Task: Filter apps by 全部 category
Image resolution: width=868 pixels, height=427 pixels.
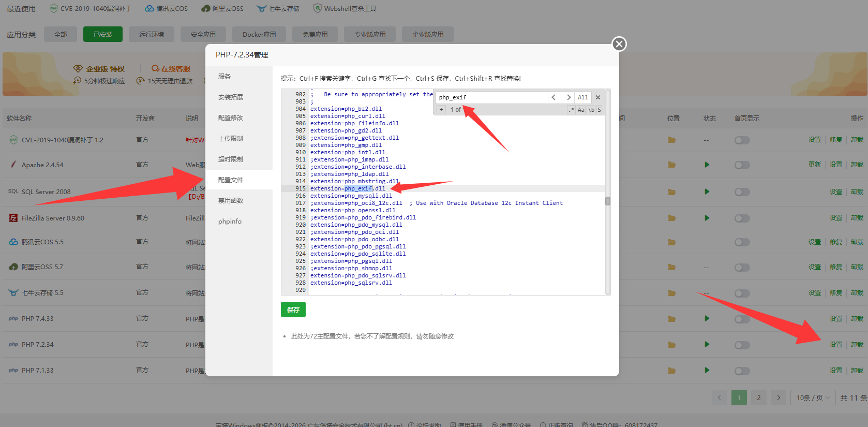Action: click(61, 34)
